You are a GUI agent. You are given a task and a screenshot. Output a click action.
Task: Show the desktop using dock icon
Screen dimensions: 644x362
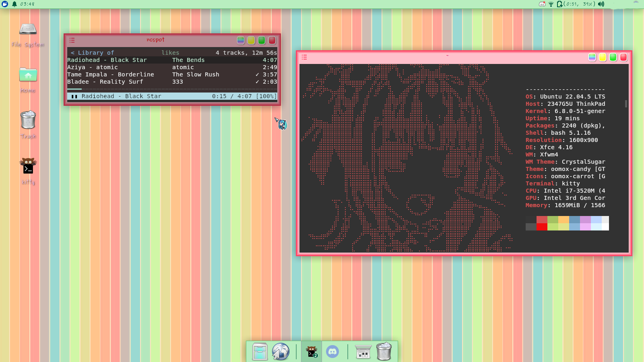pyautogui.click(x=363, y=352)
